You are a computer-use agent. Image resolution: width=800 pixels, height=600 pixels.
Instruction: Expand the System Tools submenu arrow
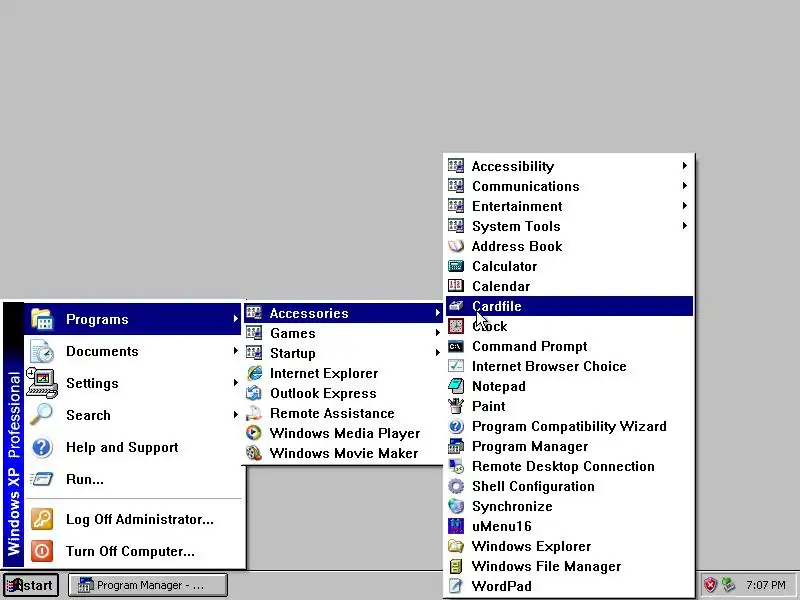tap(685, 226)
